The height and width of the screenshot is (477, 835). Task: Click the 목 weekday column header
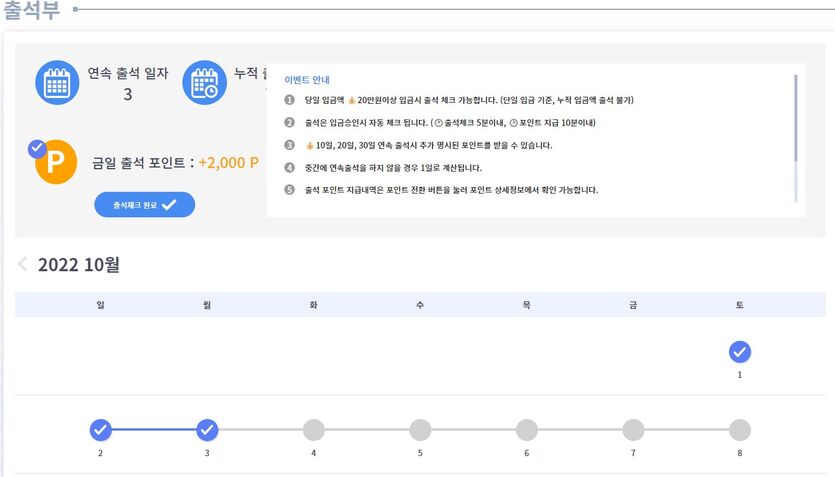[527, 305]
